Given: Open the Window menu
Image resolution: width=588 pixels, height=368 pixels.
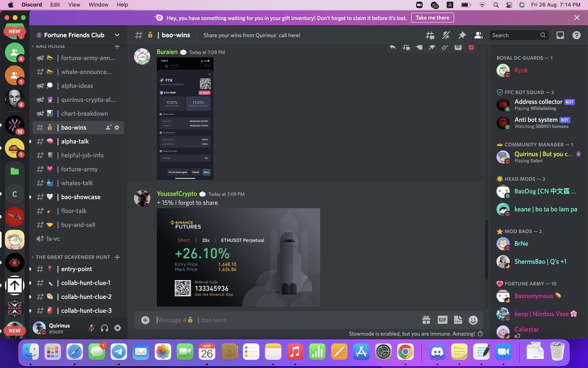Looking at the screenshot, I should (98, 5).
